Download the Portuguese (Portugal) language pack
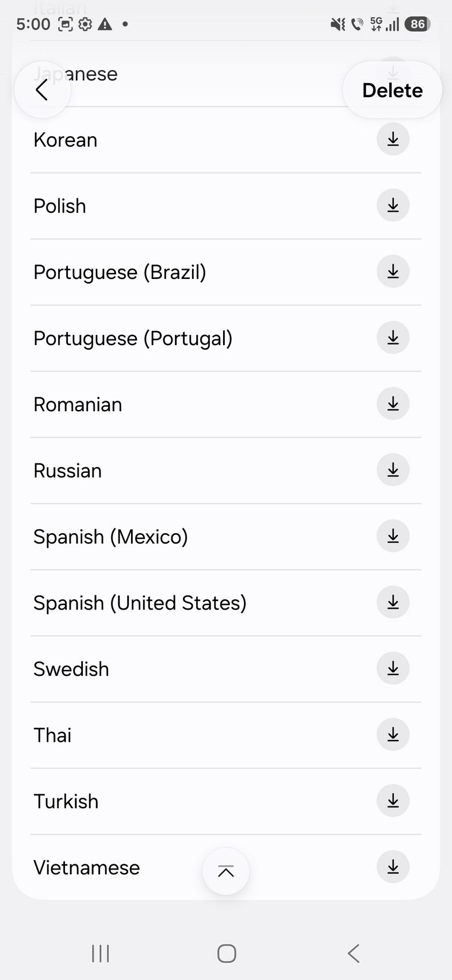 coord(393,338)
